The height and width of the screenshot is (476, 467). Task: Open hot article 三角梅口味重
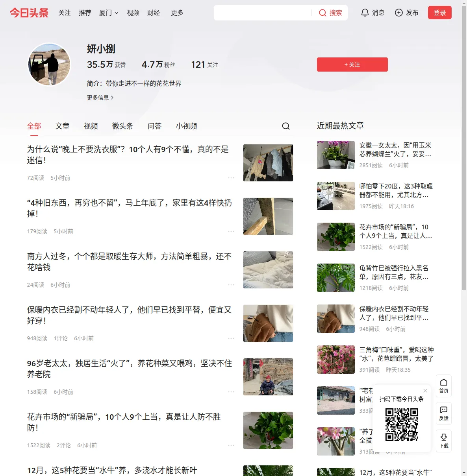click(397, 354)
